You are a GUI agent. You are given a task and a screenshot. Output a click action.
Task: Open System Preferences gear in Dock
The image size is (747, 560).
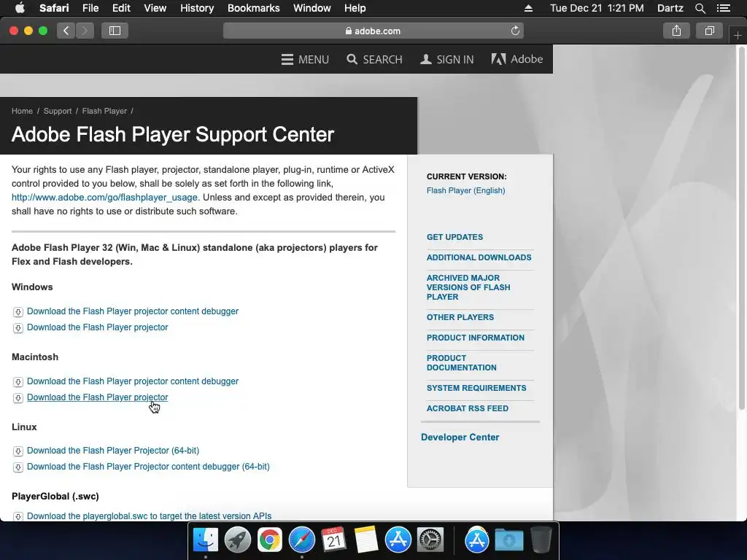pos(430,540)
